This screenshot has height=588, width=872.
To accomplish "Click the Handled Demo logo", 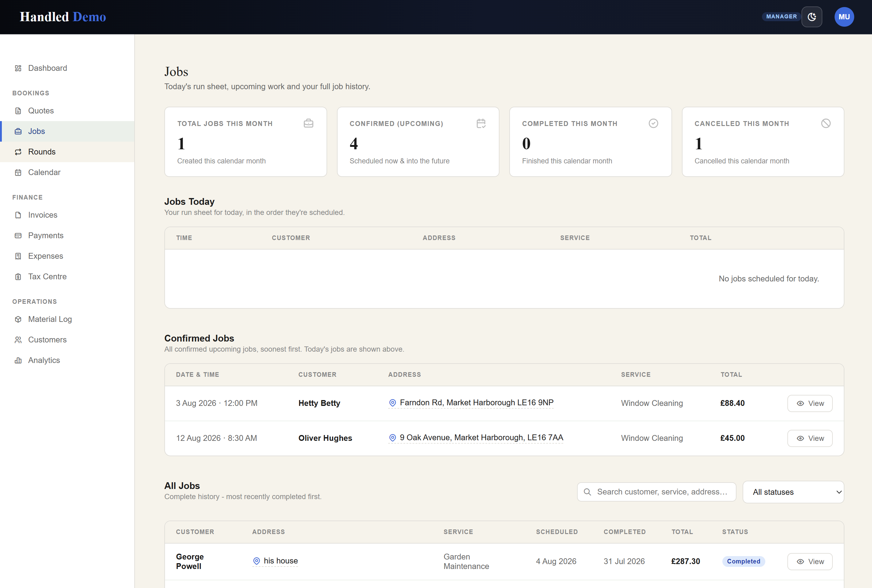I will [x=63, y=17].
